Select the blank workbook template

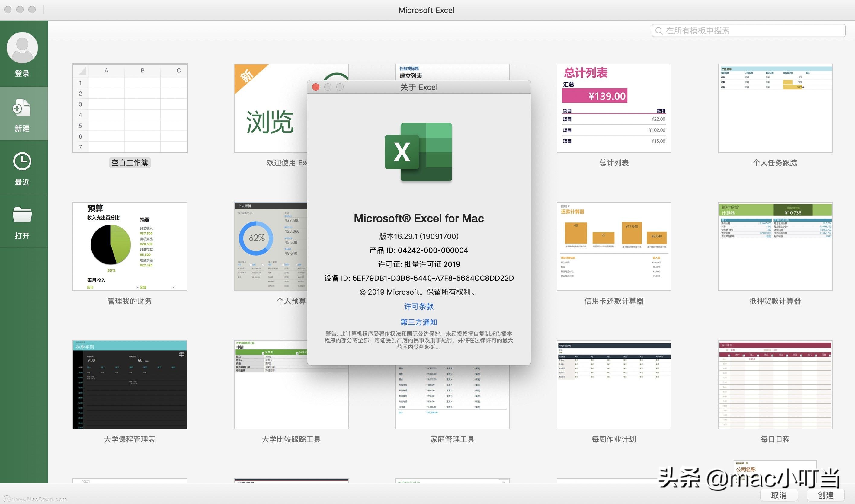(130, 109)
